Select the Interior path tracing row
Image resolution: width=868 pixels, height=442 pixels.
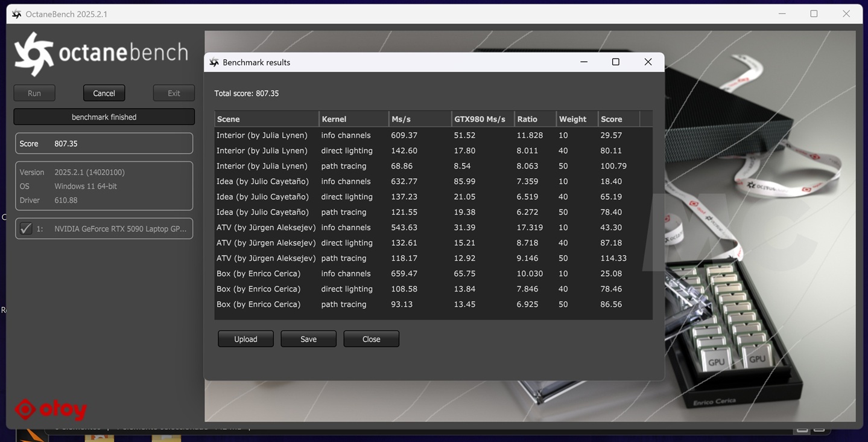tap(433, 166)
